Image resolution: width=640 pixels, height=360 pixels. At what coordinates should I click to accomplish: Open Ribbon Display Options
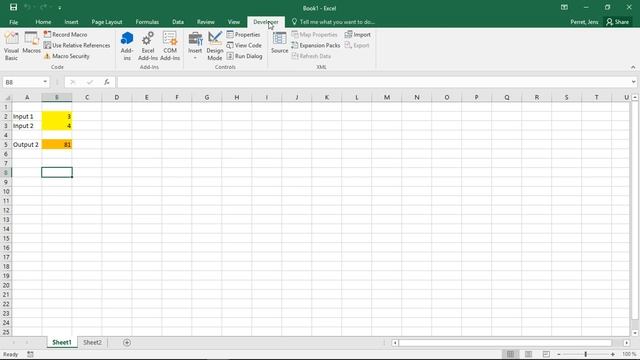click(564, 7)
